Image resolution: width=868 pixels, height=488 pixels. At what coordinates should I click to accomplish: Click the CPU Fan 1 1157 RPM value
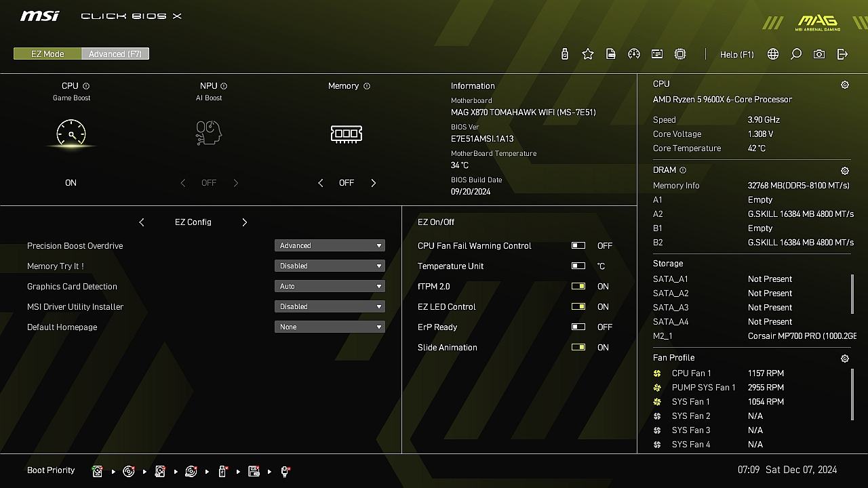(x=766, y=373)
